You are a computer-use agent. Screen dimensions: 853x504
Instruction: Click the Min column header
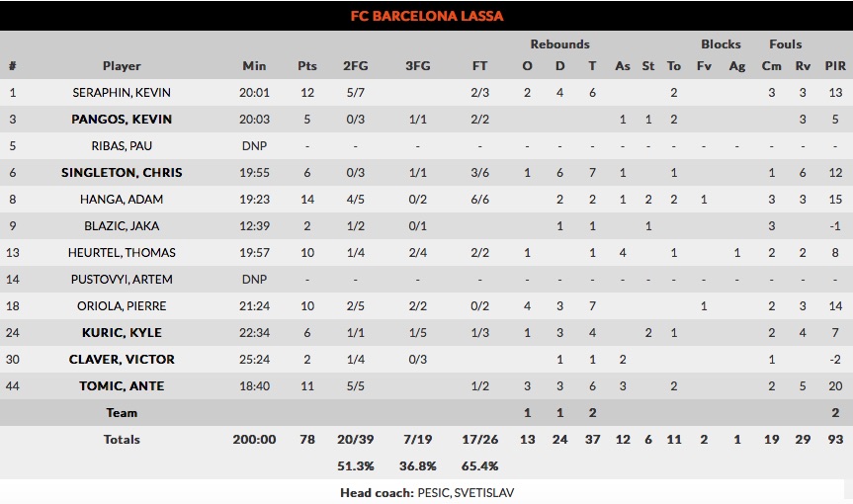pyautogui.click(x=254, y=66)
